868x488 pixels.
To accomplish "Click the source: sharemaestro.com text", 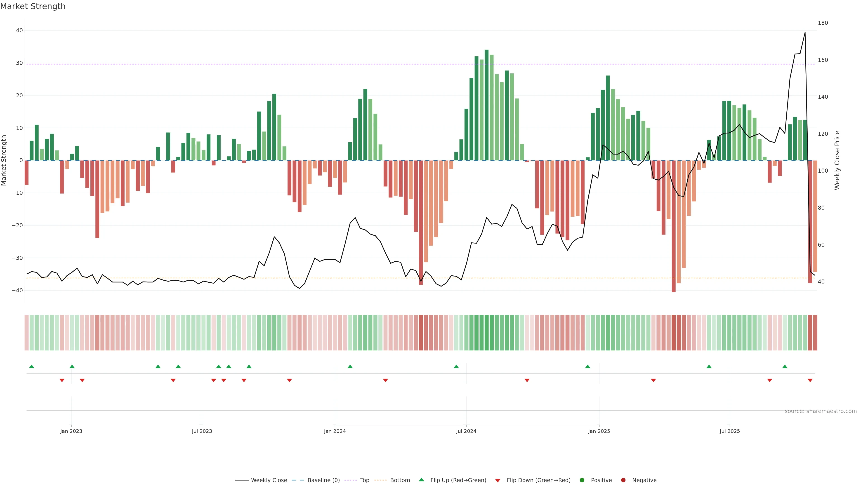I will [821, 411].
